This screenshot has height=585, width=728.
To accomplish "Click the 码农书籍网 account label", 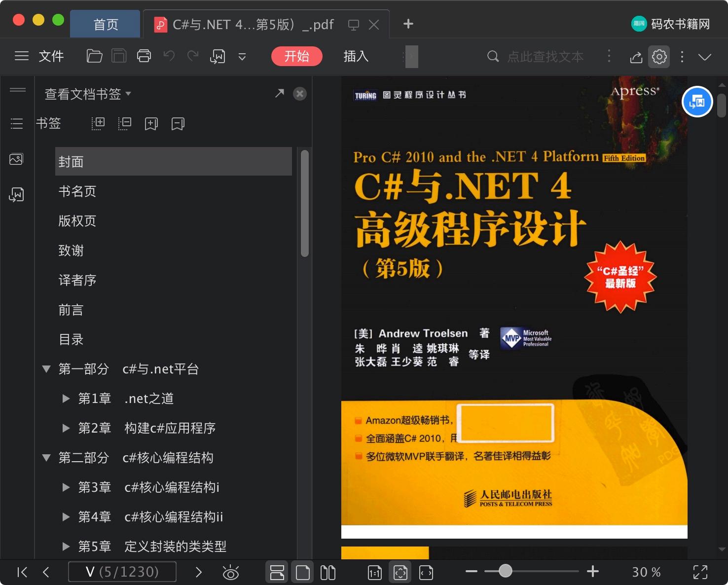I will pyautogui.click(x=671, y=24).
